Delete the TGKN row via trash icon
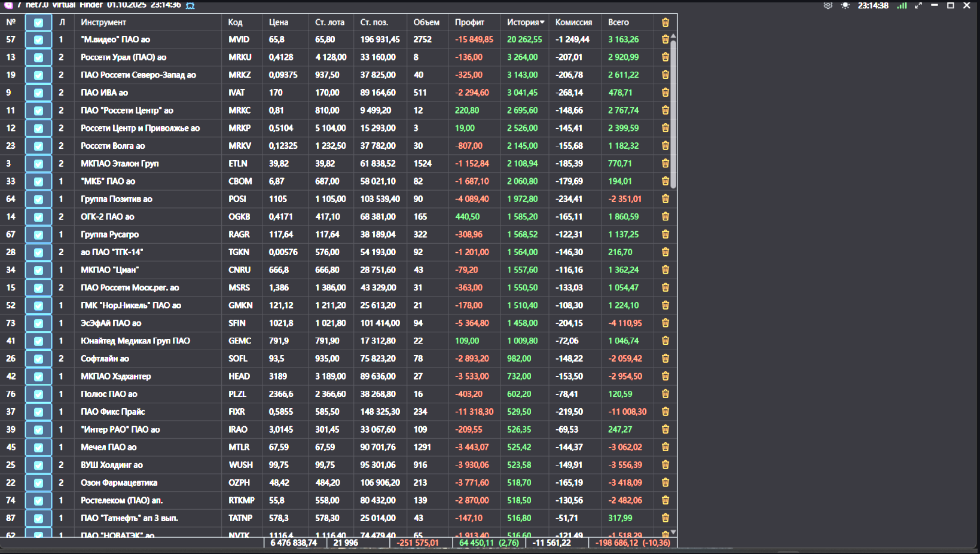 click(x=665, y=252)
